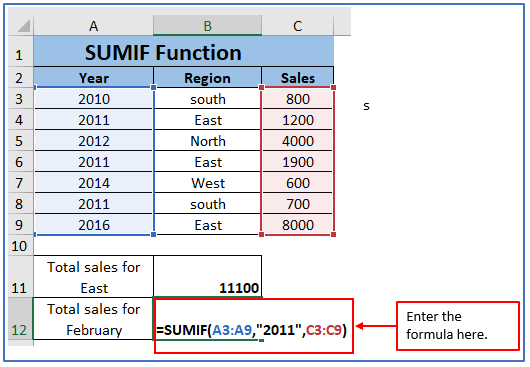The image size is (530, 367).
Task: Select the East region cell in row 9
Action: [x=208, y=224]
